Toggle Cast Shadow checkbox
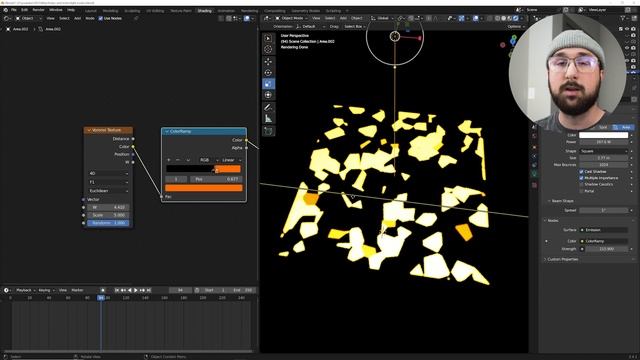The width and height of the screenshot is (640, 360). click(581, 172)
